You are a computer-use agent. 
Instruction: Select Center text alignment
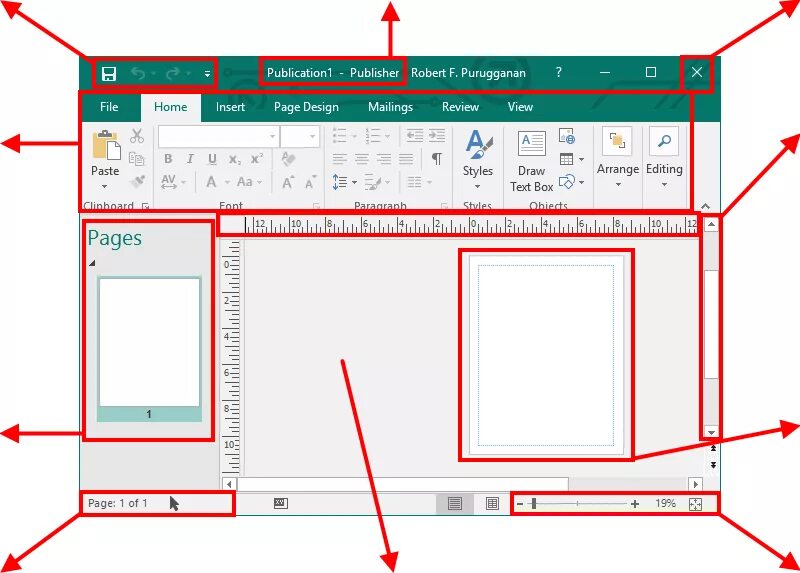362,159
